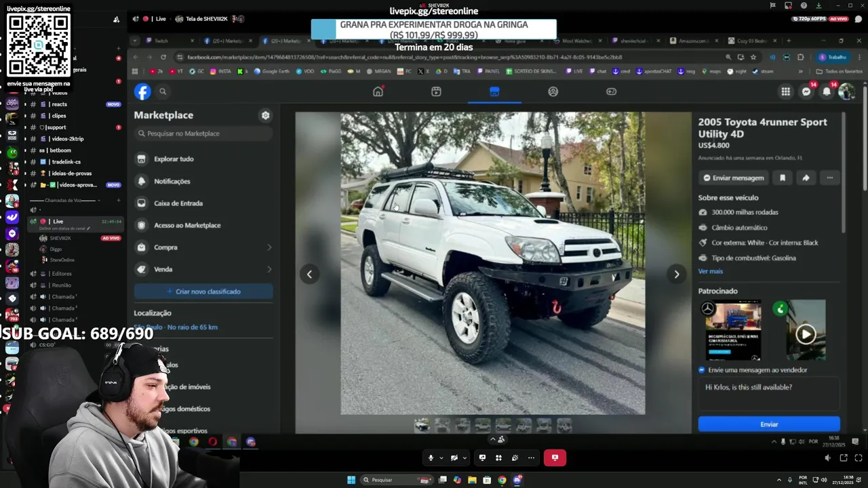Open File Explorer from taskbar
868x488 pixels.
tap(472, 480)
